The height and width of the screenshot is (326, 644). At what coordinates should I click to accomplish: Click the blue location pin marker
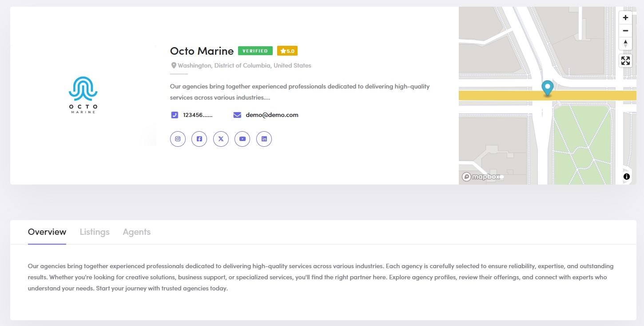tap(548, 89)
